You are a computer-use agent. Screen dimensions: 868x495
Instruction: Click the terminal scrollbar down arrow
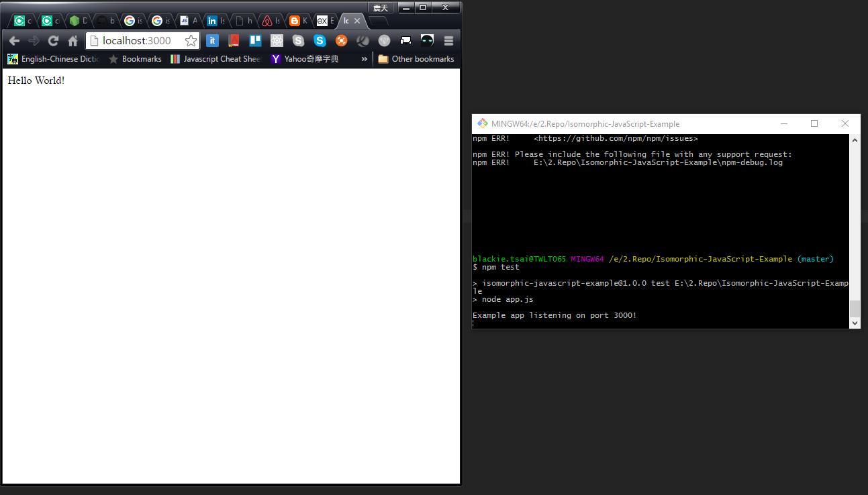click(x=855, y=323)
